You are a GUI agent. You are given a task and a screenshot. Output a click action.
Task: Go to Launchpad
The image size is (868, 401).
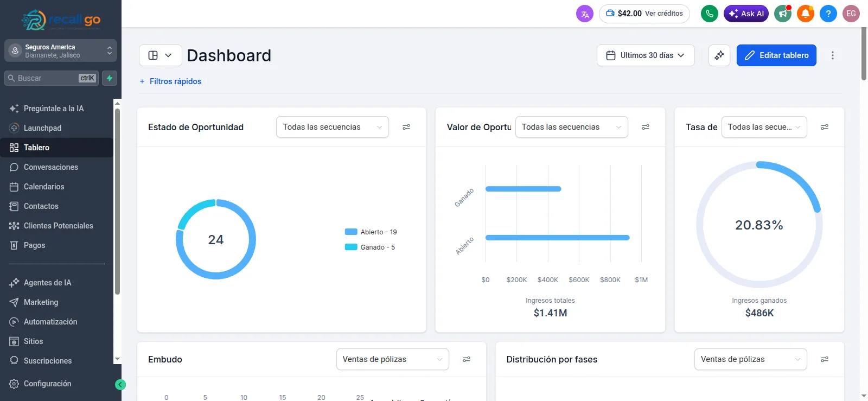tap(56, 128)
